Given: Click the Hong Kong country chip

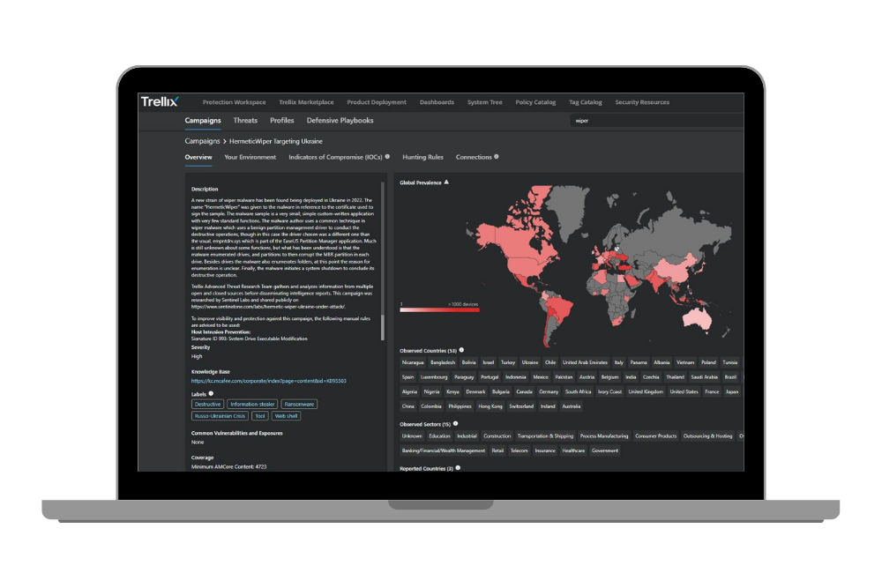Looking at the screenshot, I should pos(490,406).
